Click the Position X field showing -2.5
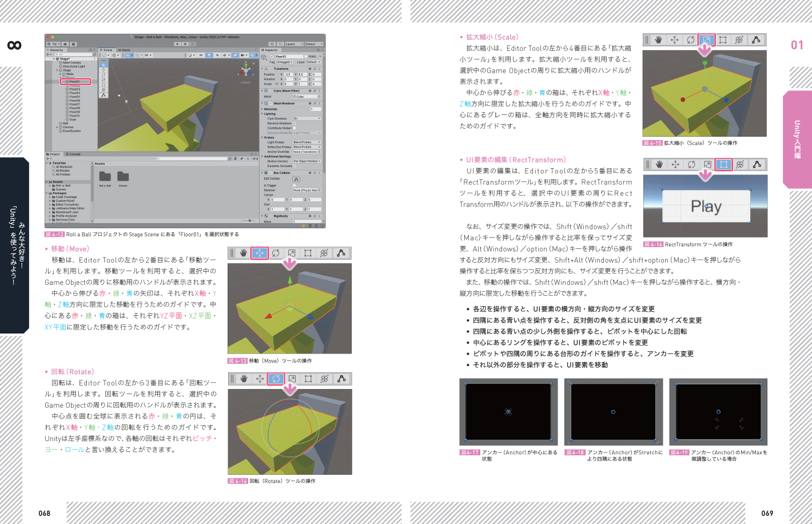 pos(288,74)
